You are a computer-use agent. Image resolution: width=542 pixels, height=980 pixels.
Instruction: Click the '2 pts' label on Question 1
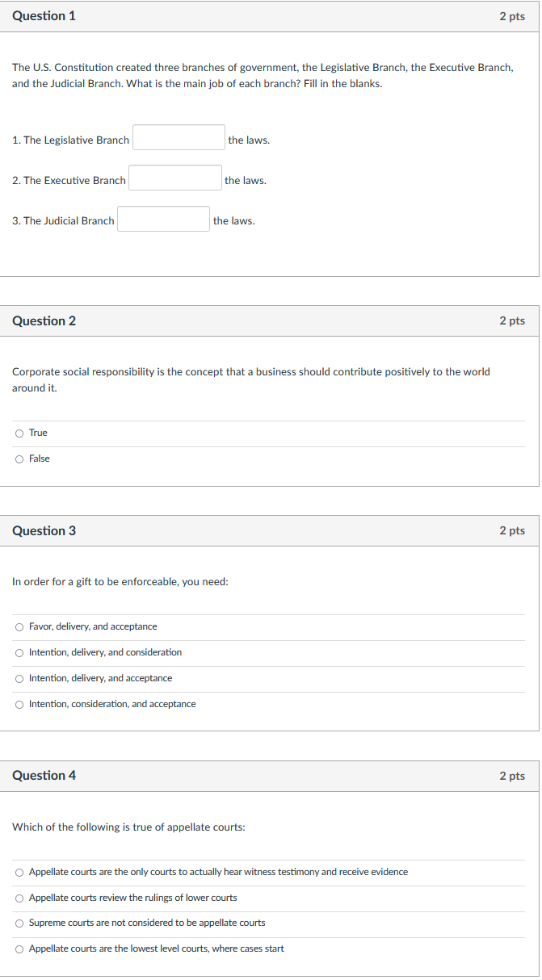[x=512, y=15]
